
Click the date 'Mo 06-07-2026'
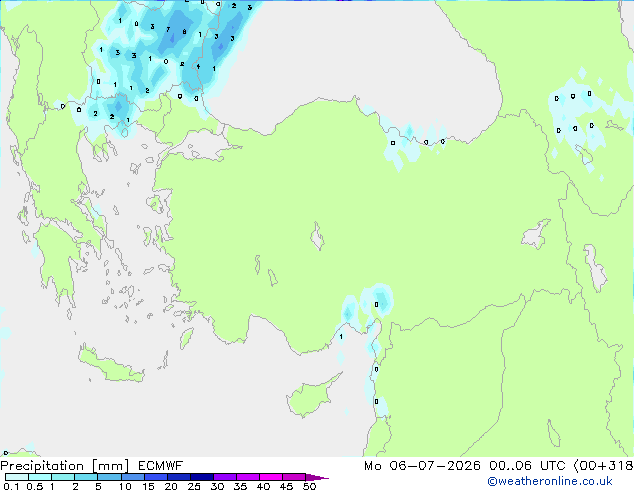[x=422, y=466]
